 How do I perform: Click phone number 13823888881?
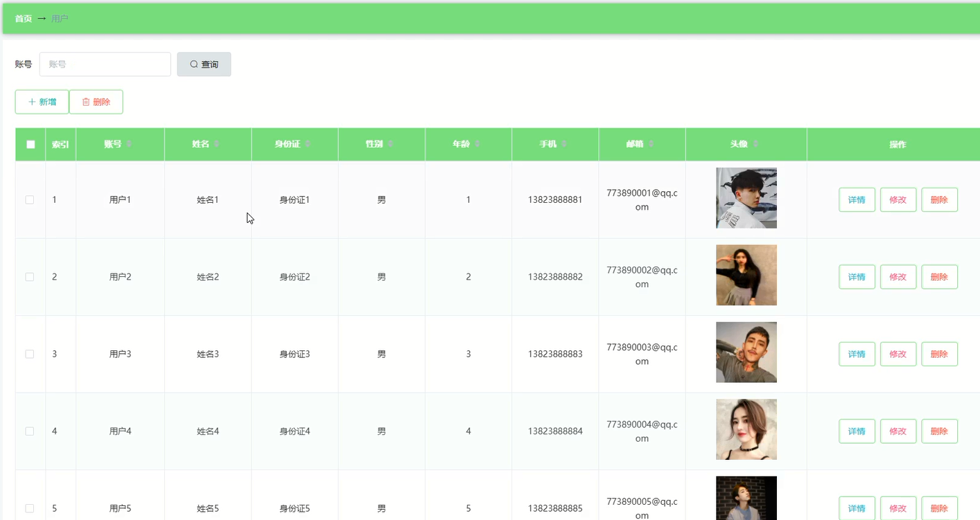(555, 199)
